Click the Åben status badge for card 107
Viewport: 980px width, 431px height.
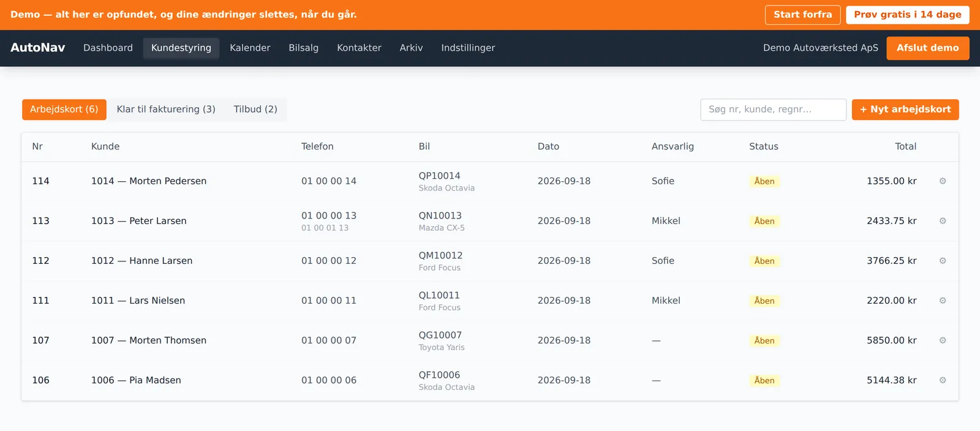(x=764, y=340)
